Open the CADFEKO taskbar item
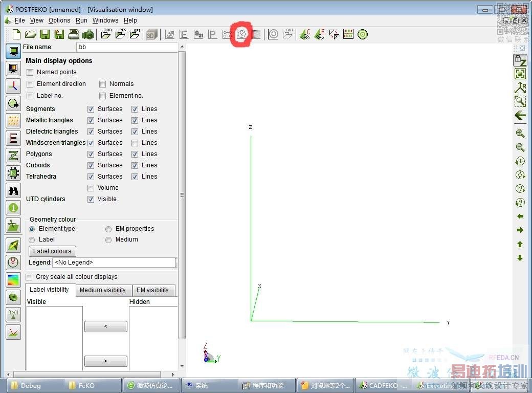The width and height of the screenshot is (532, 393). [383, 385]
